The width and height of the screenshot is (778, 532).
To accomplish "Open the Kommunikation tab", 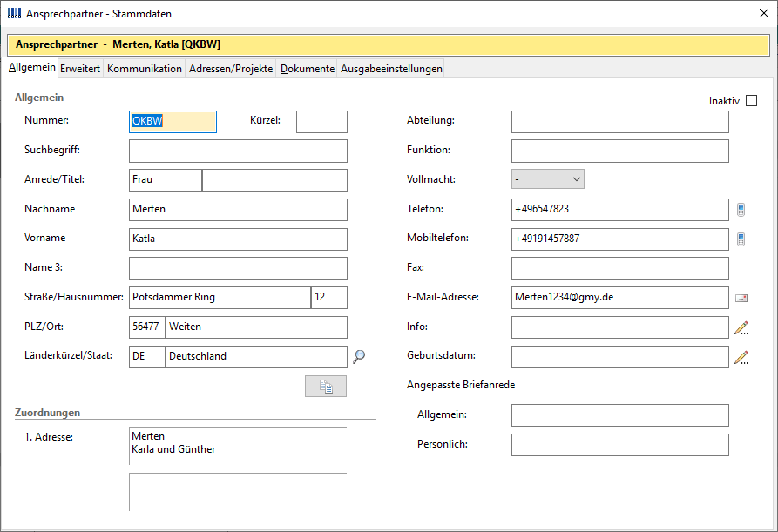I will pos(145,69).
